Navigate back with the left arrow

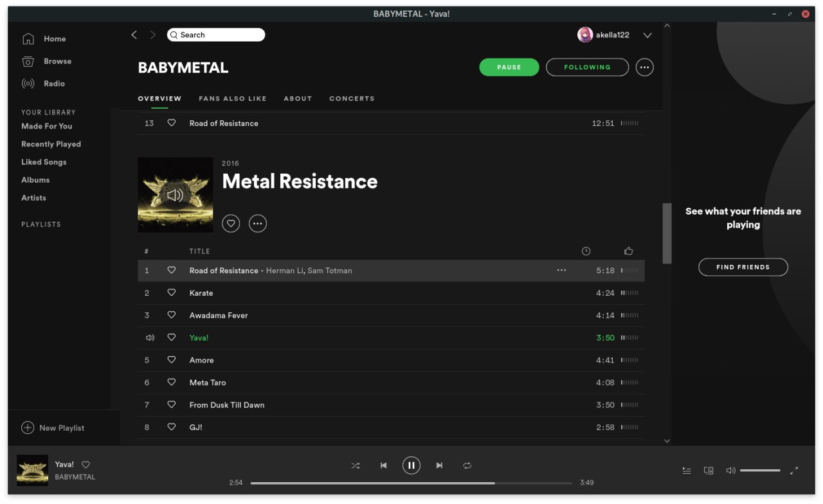(x=134, y=35)
